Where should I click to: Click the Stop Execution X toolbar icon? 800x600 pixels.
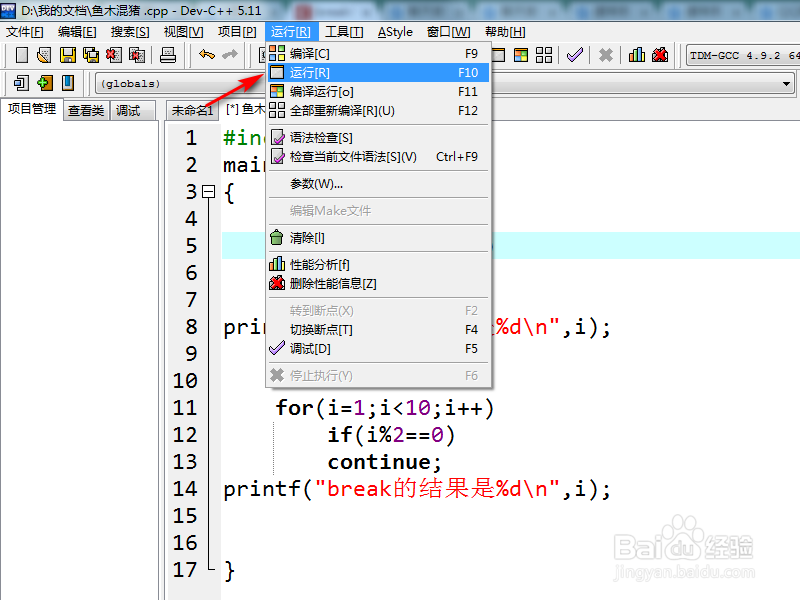606,55
